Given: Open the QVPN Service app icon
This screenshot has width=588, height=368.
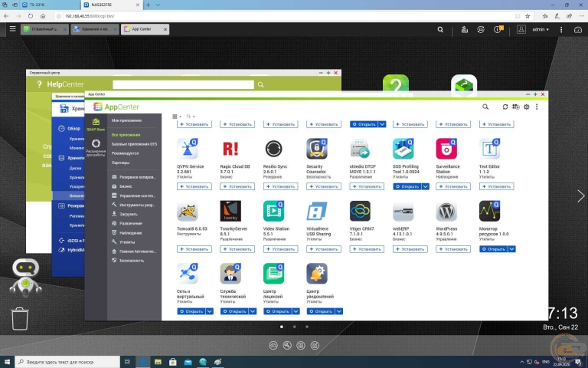Looking at the screenshot, I should [188, 149].
